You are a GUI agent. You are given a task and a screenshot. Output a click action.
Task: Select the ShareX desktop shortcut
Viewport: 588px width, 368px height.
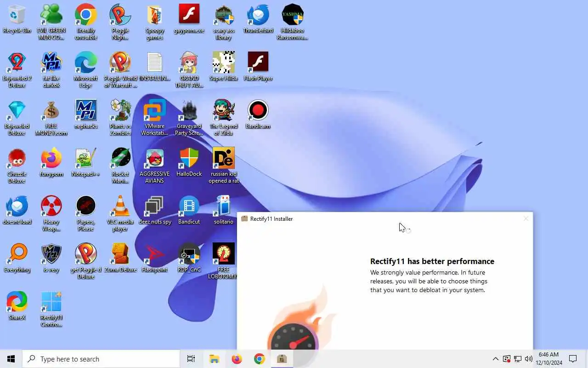(x=17, y=306)
